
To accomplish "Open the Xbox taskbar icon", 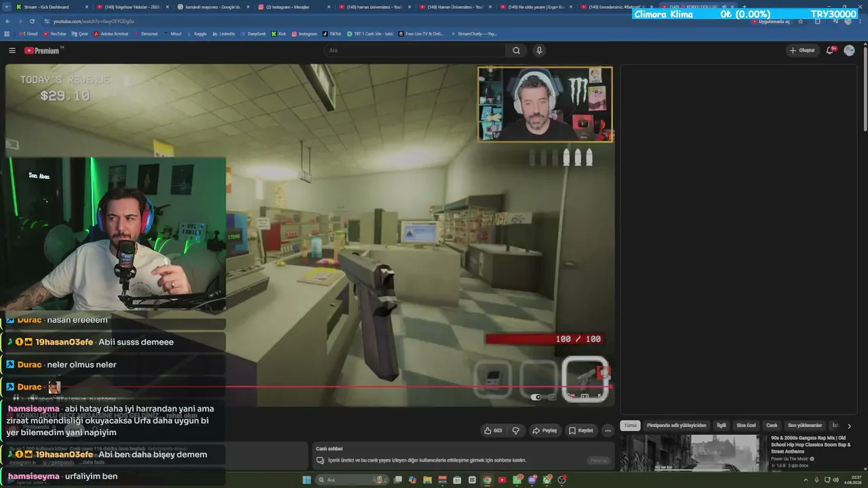I will 547,480.
